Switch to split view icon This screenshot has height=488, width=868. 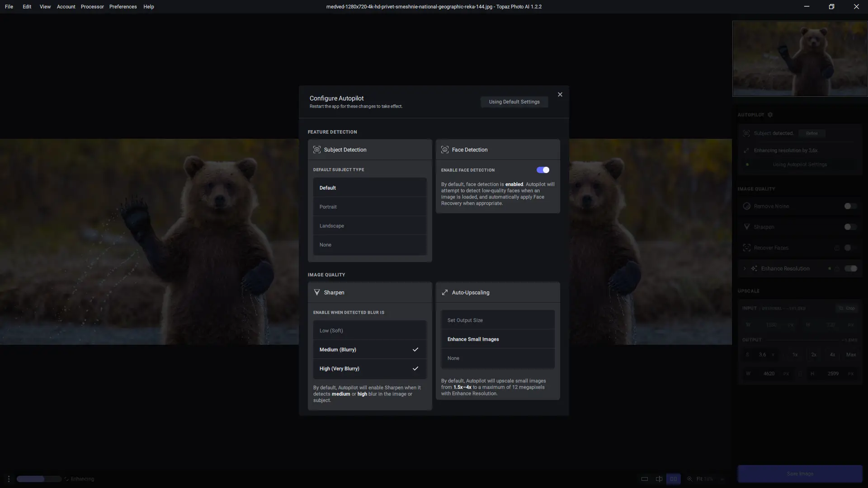pos(659,479)
